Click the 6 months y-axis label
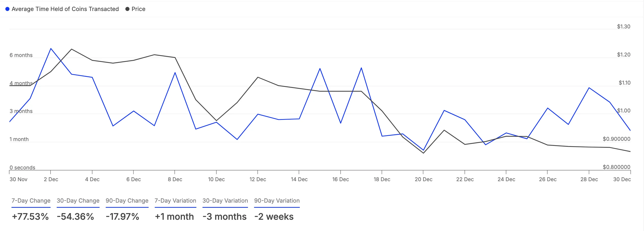The height and width of the screenshot is (231, 644). [21, 55]
